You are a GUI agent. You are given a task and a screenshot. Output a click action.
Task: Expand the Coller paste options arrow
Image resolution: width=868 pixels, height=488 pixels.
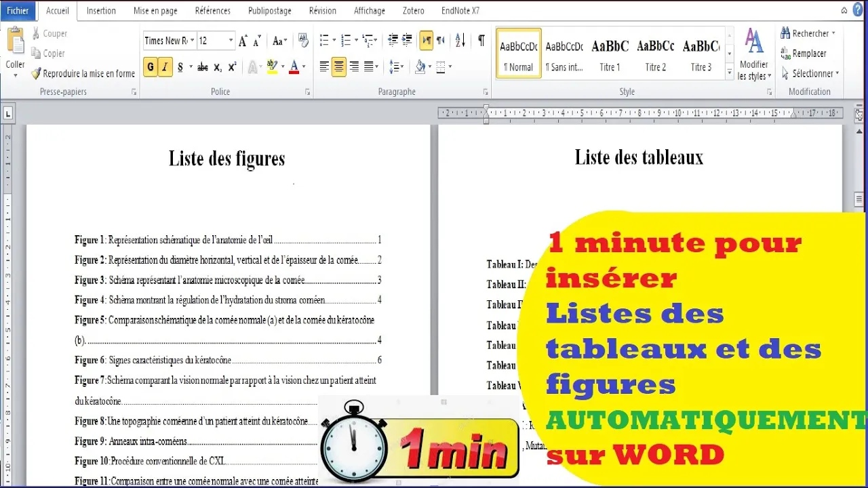point(15,75)
